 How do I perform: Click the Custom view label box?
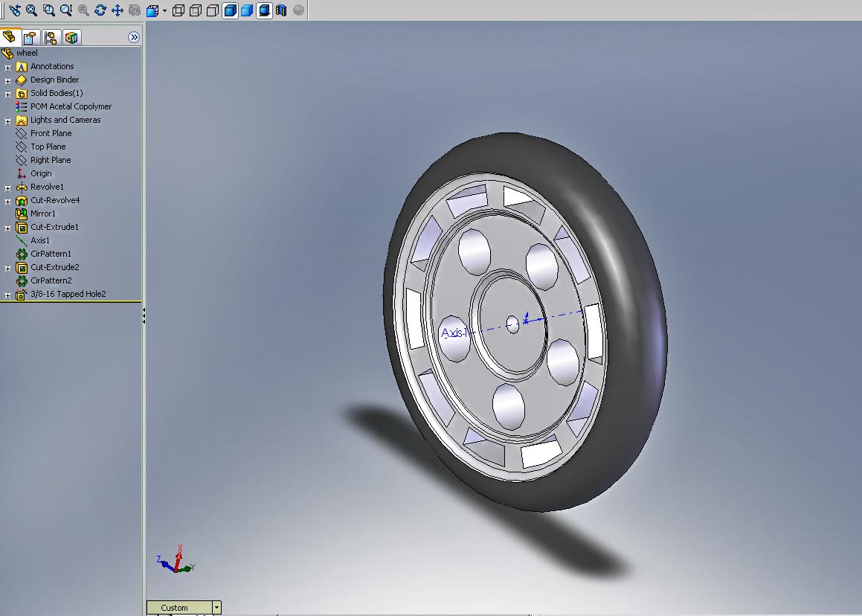(x=179, y=607)
